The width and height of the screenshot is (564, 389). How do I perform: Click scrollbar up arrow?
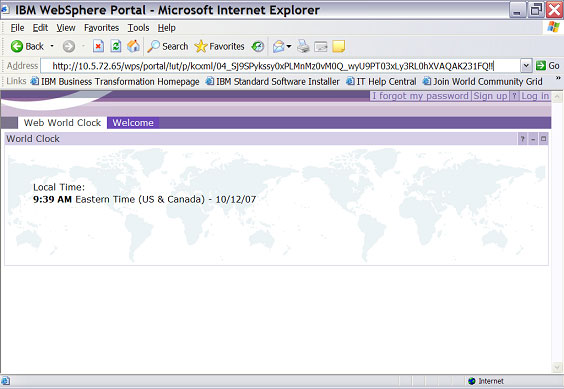[x=557, y=96]
